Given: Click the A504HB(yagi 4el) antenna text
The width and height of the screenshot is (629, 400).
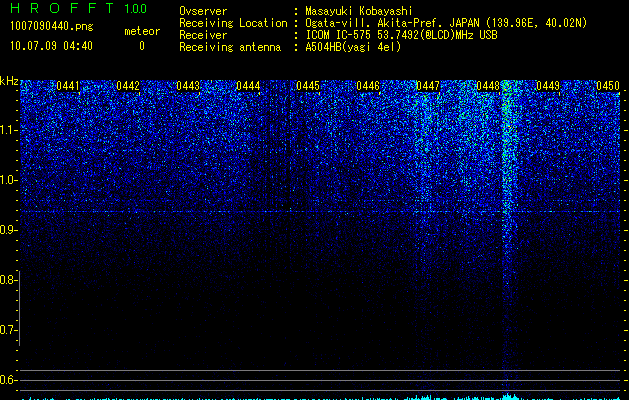Looking at the screenshot, I should click(353, 47).
